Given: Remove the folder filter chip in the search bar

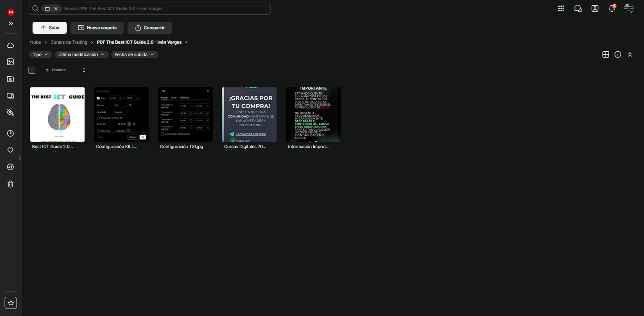Looking at the screenshot, I should coord(56,8).
